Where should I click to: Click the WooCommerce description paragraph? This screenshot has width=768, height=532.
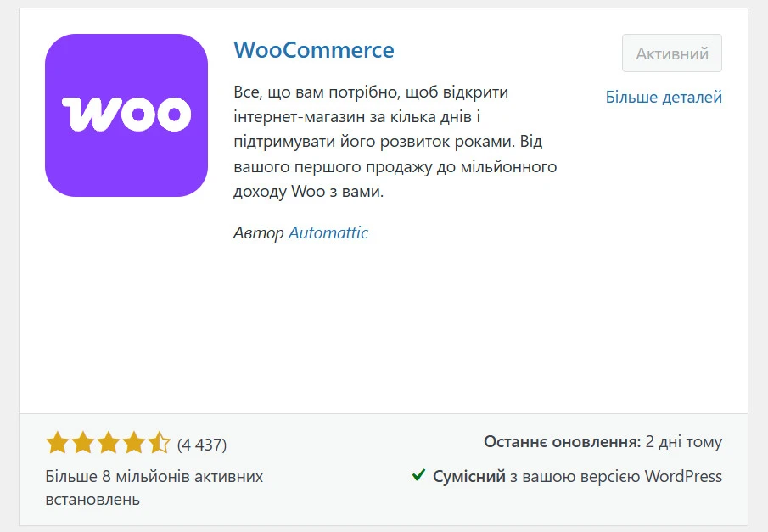click(395, 142)
